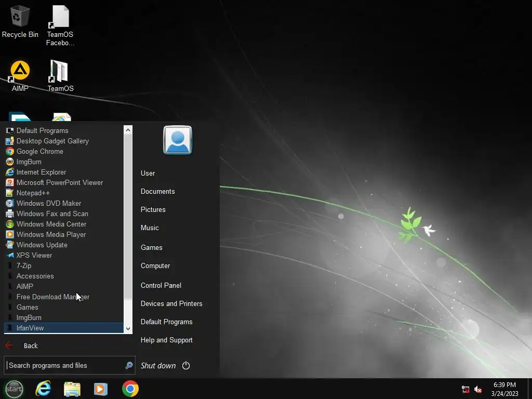Image resolution: width=532 pixels, height=399 pixels.
Task: Focus the Search programs and files box
Action: tap(70, 365)
